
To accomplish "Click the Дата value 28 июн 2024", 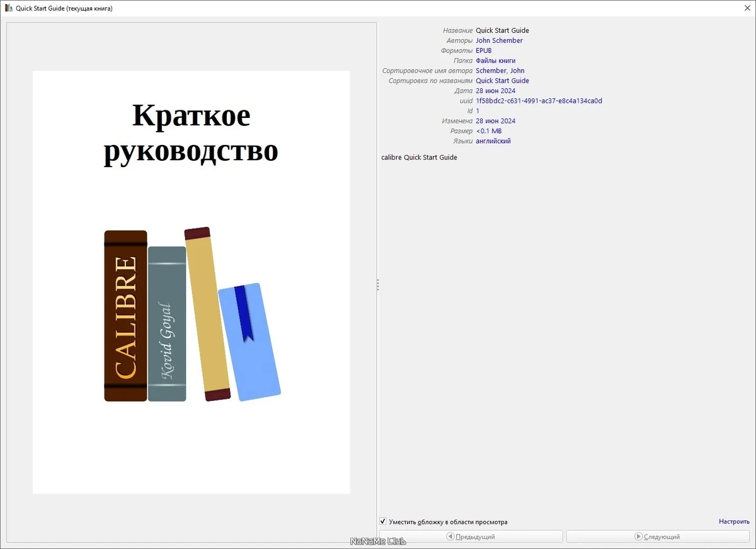I will tap(495, 91).
